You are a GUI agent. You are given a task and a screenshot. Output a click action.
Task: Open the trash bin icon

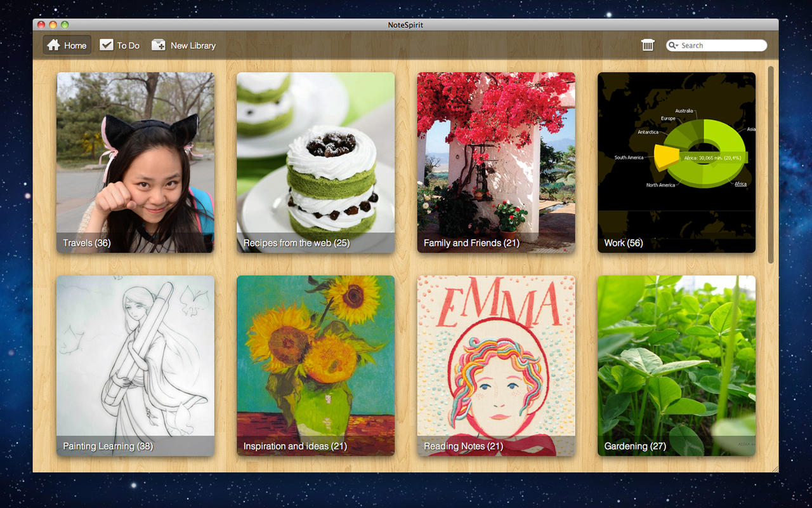coord(648,45)
